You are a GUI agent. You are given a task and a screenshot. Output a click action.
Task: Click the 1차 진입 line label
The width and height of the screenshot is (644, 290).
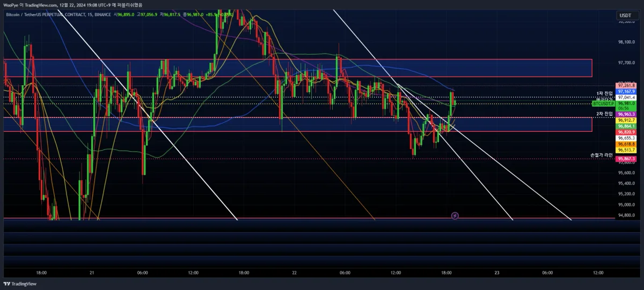click(x=604, y=93)
